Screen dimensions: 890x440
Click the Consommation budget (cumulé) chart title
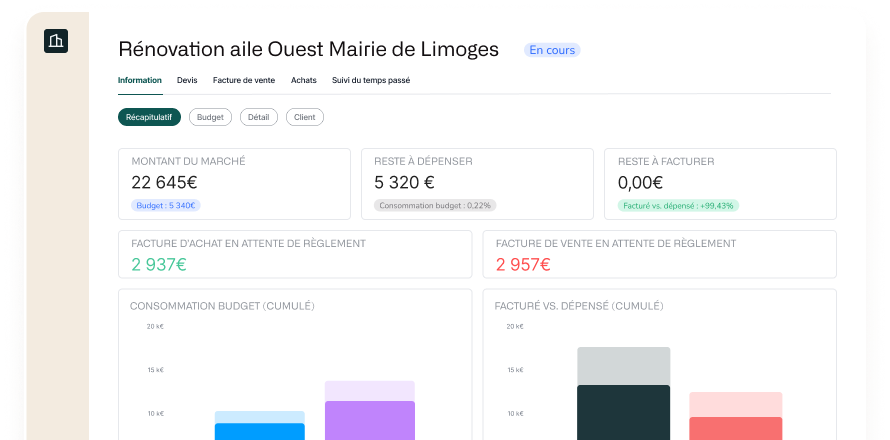(222, 306)
